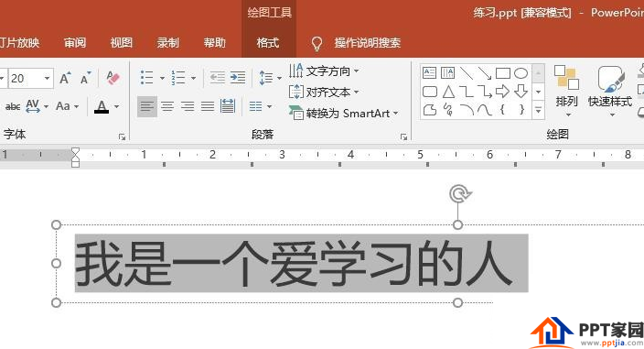
Task: Open the 快速样式 quick styles button
Action: [610, 92]
